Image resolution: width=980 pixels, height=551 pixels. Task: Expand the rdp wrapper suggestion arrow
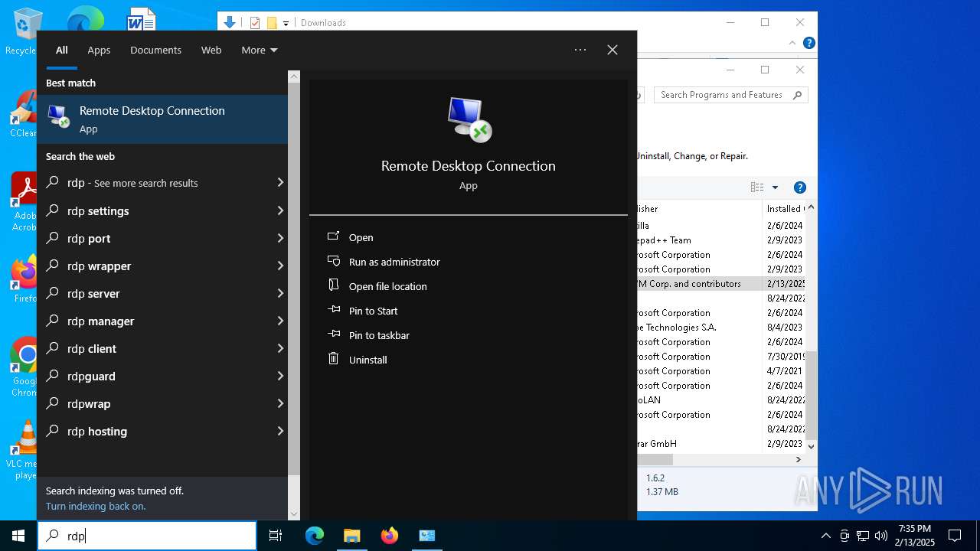click(280, 266)
